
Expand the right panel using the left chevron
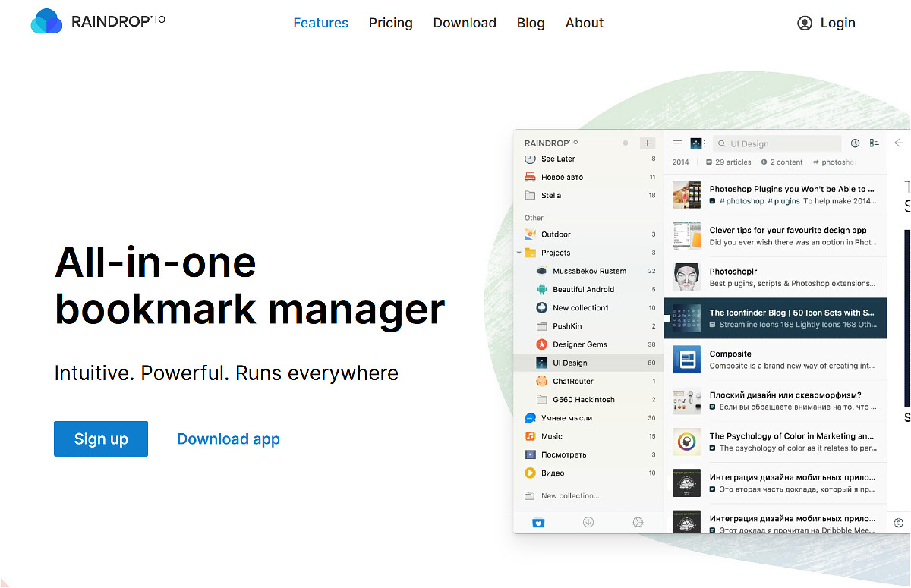(x=899, y=142)
